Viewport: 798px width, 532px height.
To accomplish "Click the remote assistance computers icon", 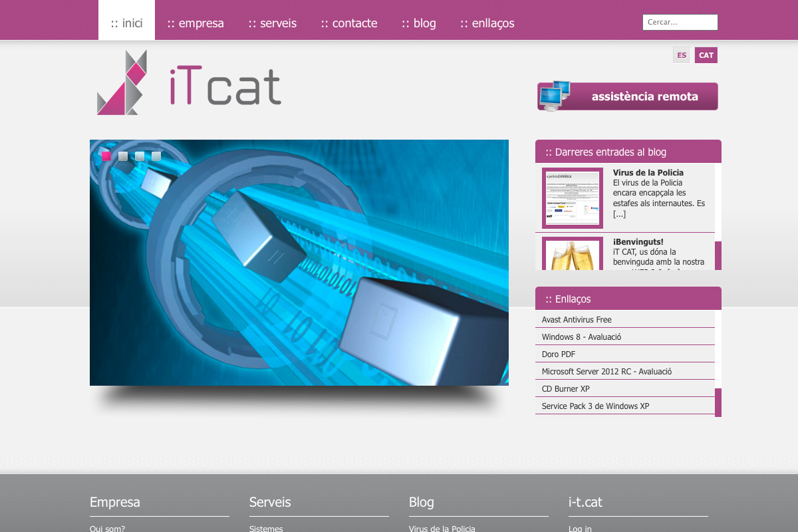I will 555,96.
